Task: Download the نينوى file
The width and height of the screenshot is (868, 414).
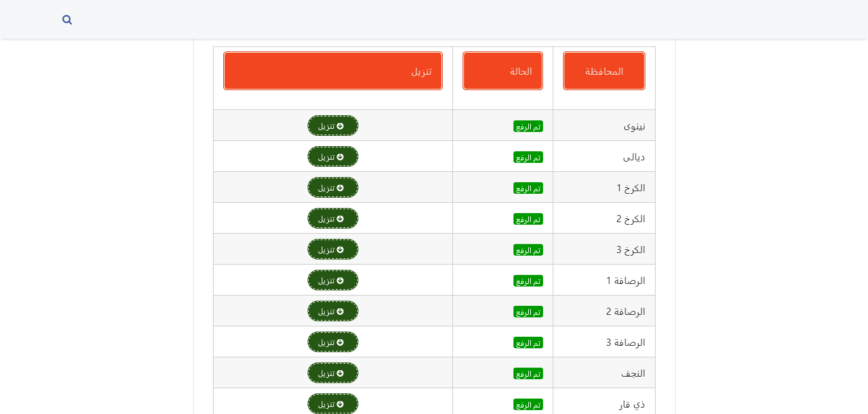Action: (x=333, y=126)
